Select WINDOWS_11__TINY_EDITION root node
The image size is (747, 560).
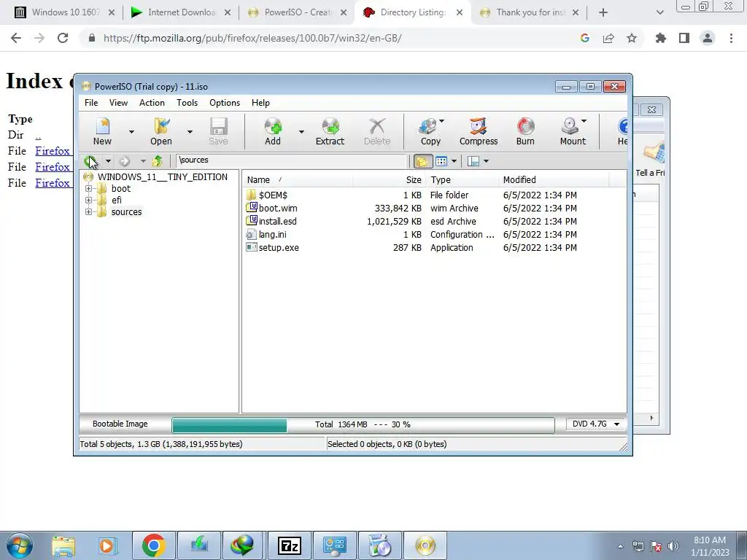coord(163,176)
